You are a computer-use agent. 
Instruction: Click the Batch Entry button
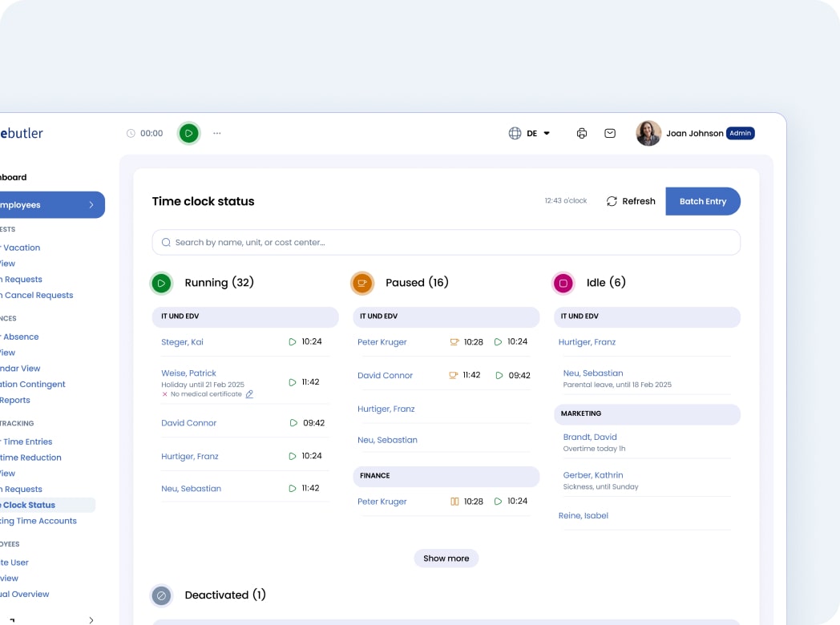(702, 202)
